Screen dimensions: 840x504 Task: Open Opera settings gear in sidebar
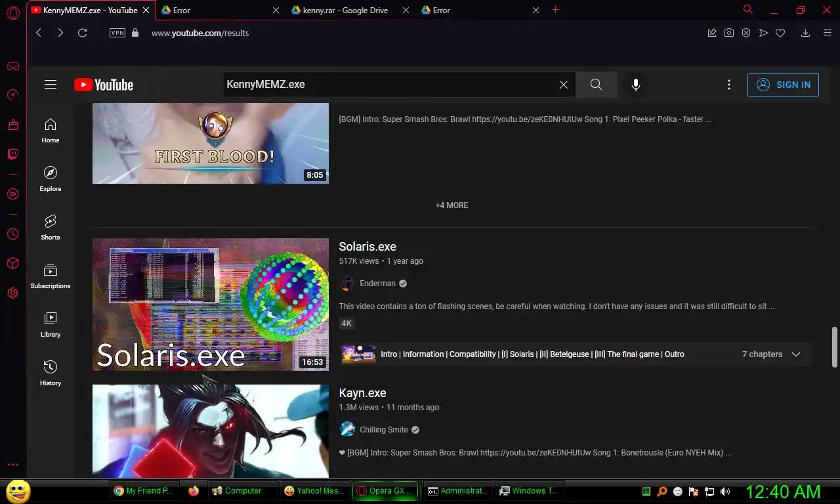(x=12, y=293)
